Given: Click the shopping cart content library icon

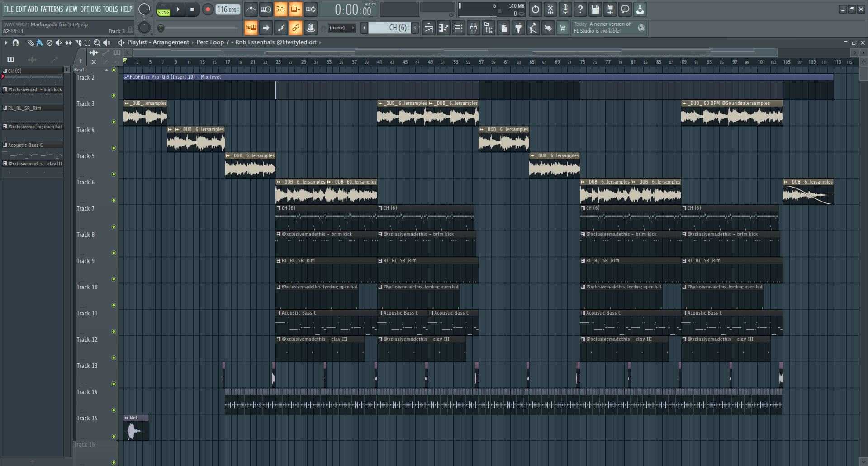Looking at the screenshot, I should 563,28.
